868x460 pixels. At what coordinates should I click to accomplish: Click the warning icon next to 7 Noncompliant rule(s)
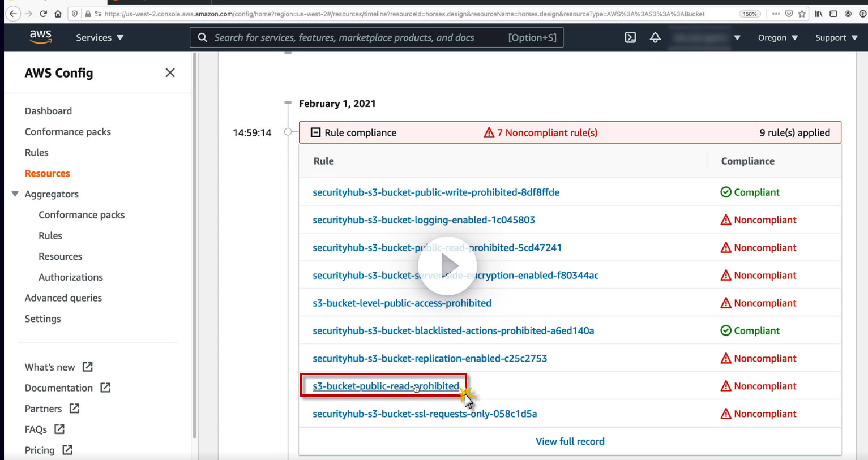(489, 132)
